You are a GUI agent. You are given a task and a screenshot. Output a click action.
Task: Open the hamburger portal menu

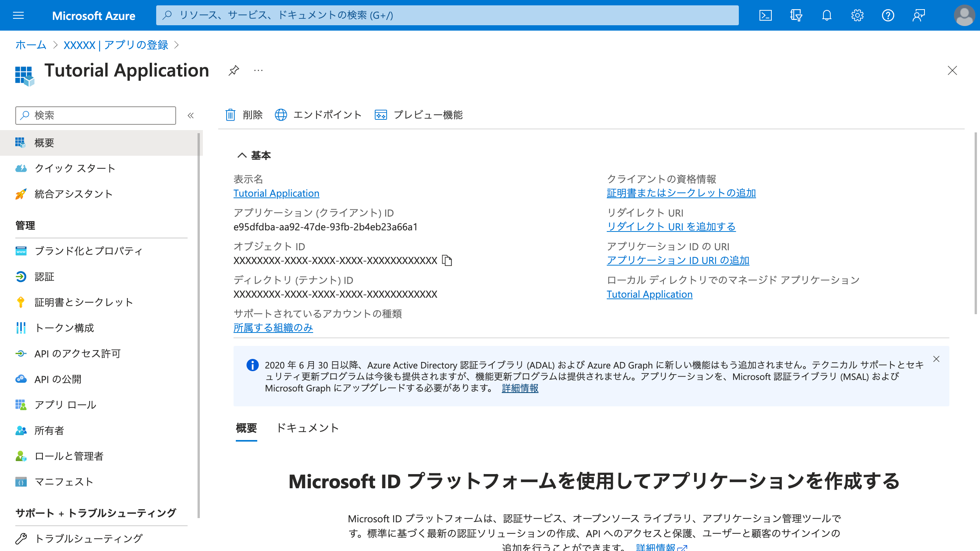click(18, 15)
